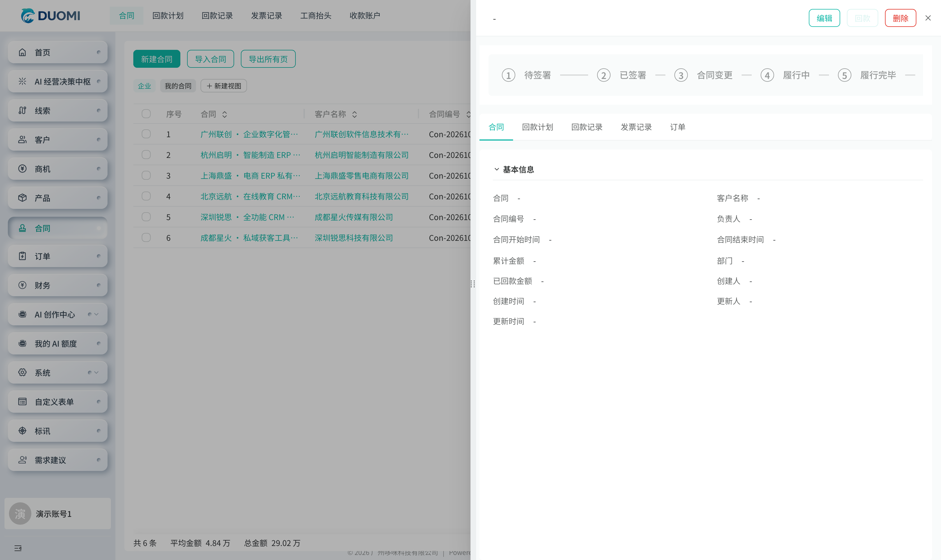
Task: Open AI 经营决策中枢 in sidebar
Action: (x=57, y=81)
